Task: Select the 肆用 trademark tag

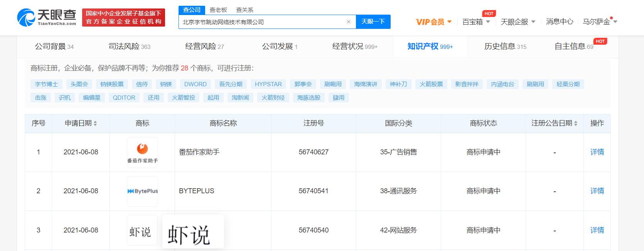Action: click(339, 98)
